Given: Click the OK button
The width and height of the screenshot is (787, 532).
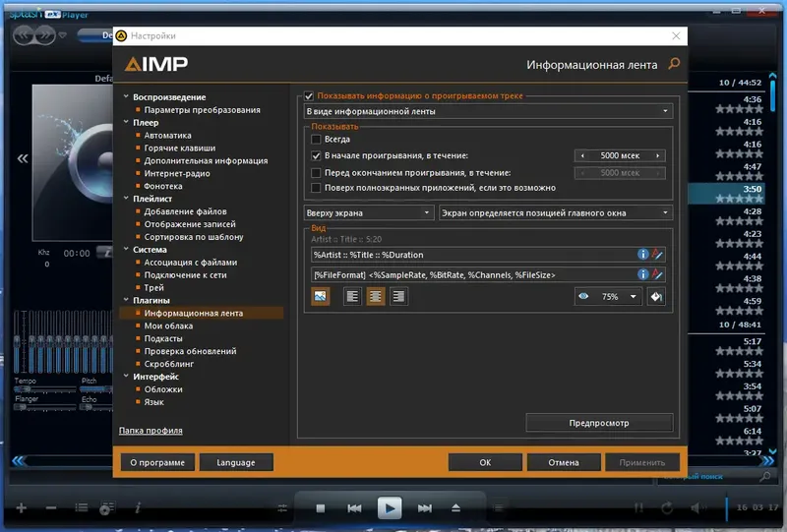Looking at the screenshot, I should click(485, 462).
